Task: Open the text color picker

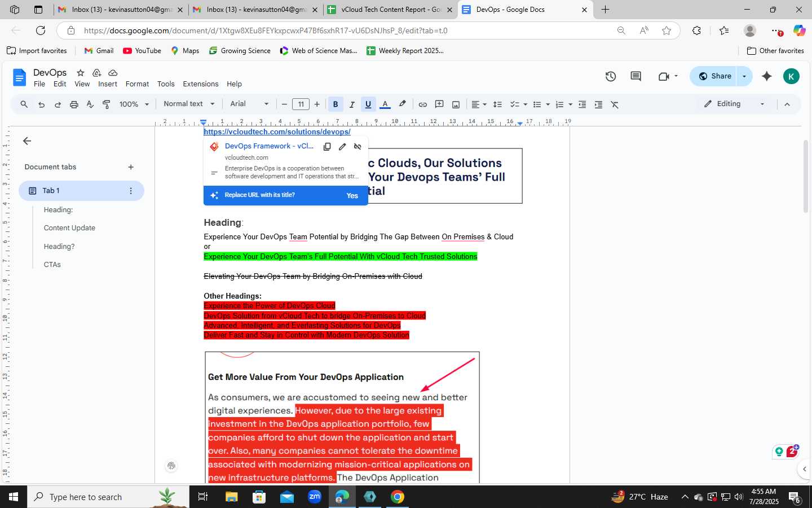Action: [385, 104]
